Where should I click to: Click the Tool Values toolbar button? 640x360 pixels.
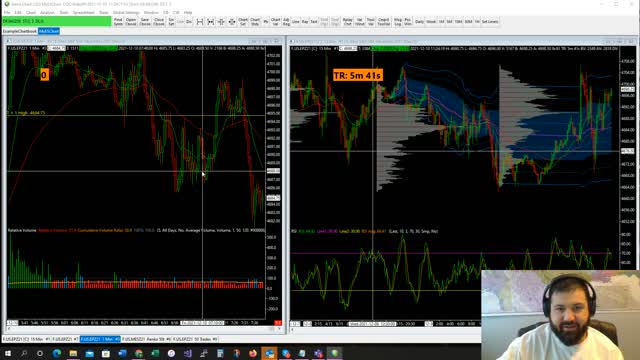371,22
